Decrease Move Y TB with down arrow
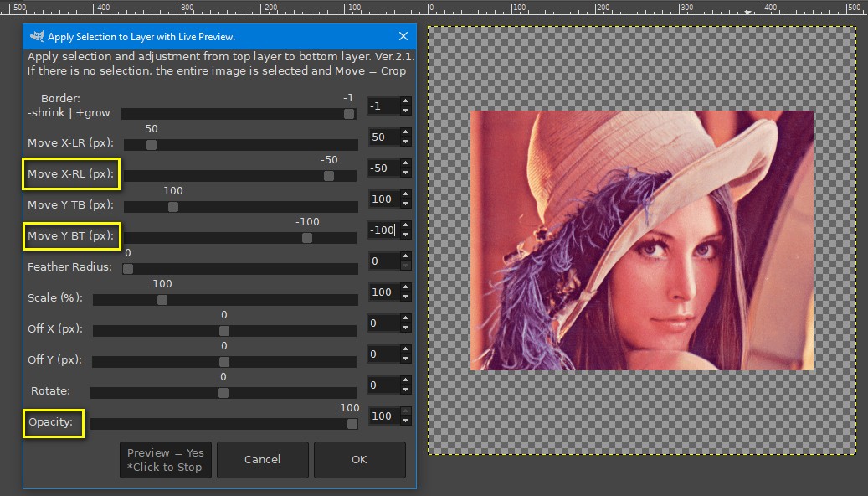The width and height of the screenshot is (868, 496). pos(406,204)
